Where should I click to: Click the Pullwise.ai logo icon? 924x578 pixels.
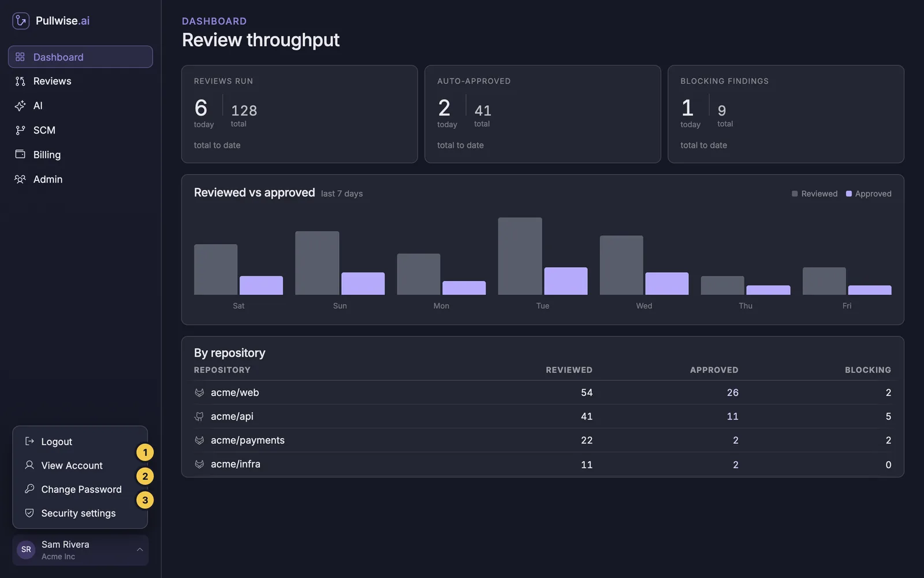click(x=21, y=21)
